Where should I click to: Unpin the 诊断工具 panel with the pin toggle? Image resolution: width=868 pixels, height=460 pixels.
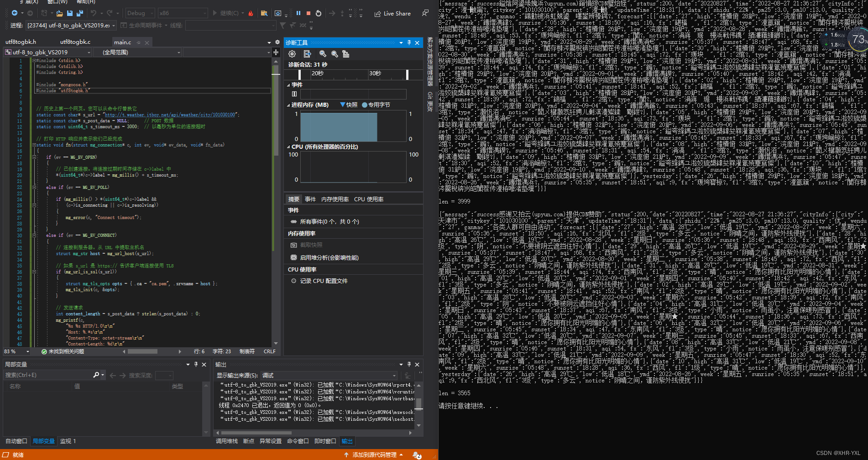409,42
